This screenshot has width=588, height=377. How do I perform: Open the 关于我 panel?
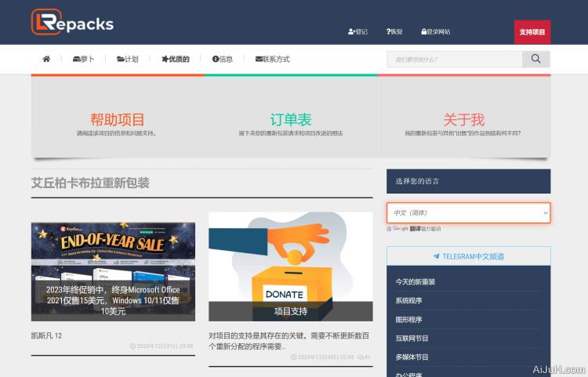pyautogui.click(x=463, y=120)
